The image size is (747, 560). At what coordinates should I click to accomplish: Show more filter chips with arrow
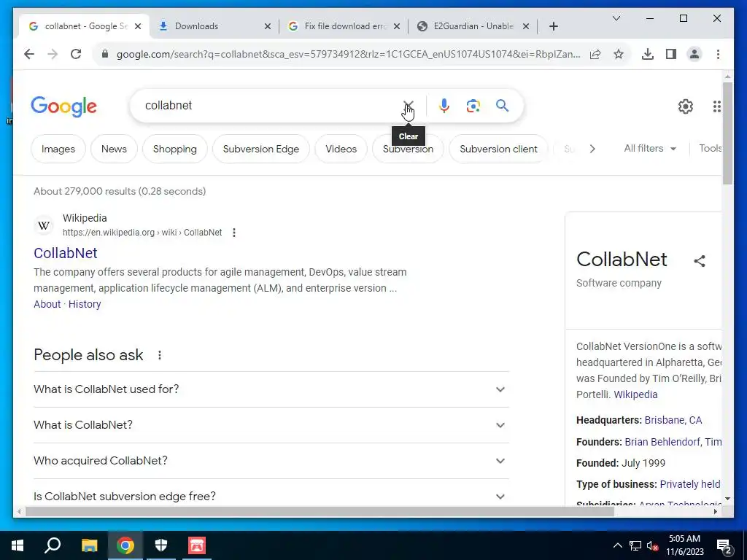(592, 149)
